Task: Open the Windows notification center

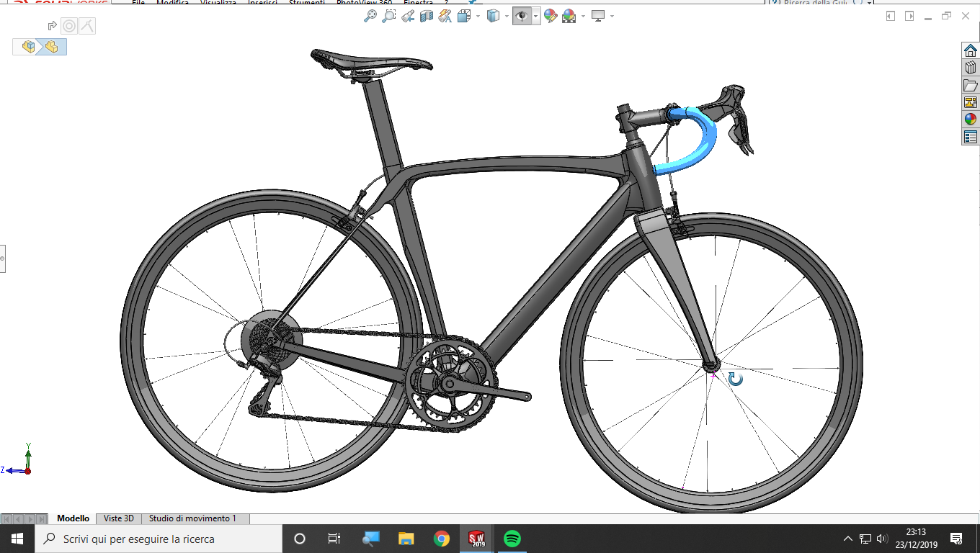Action: click(956, 539)
